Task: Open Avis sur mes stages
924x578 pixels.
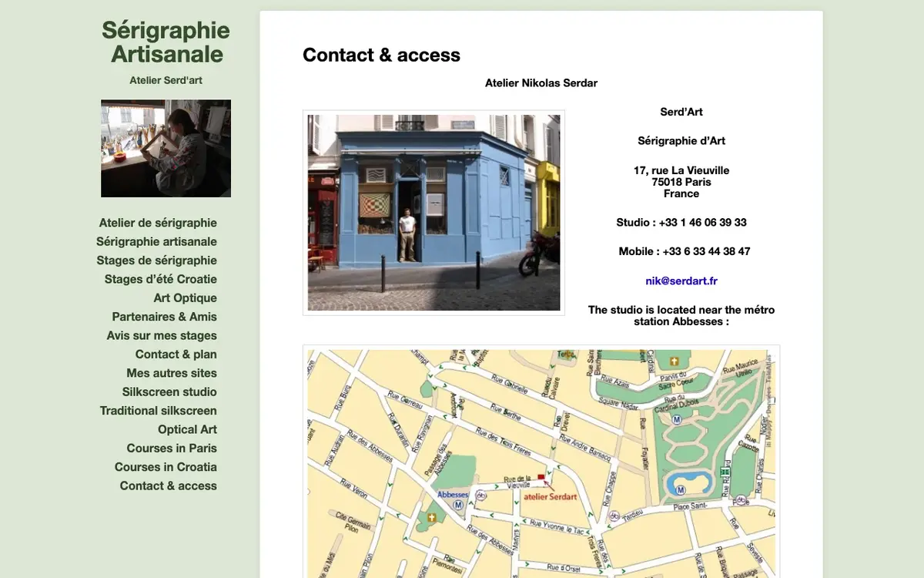Action: click(162, 335)
